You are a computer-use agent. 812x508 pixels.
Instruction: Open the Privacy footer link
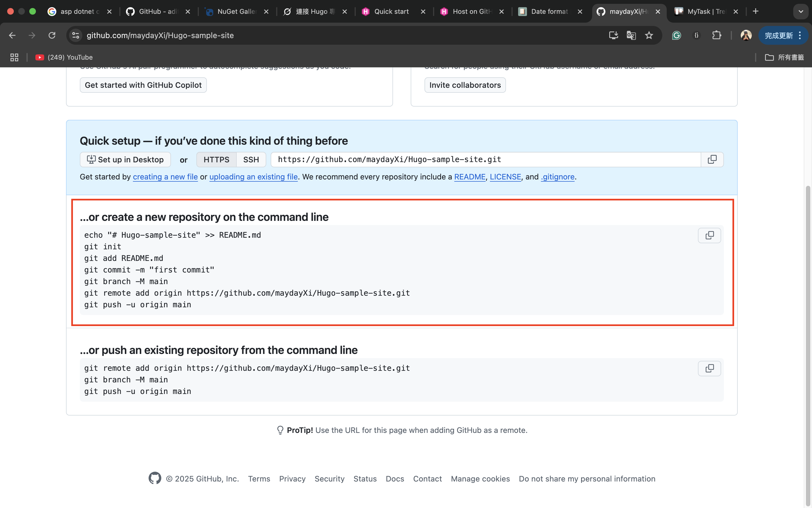point(292,479)
